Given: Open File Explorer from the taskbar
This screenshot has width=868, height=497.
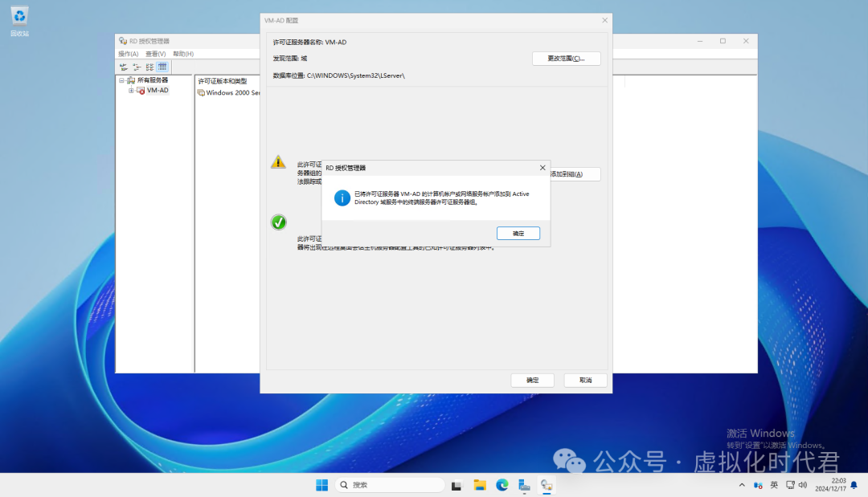Looking at the screenshot, I should coord(479,485).
